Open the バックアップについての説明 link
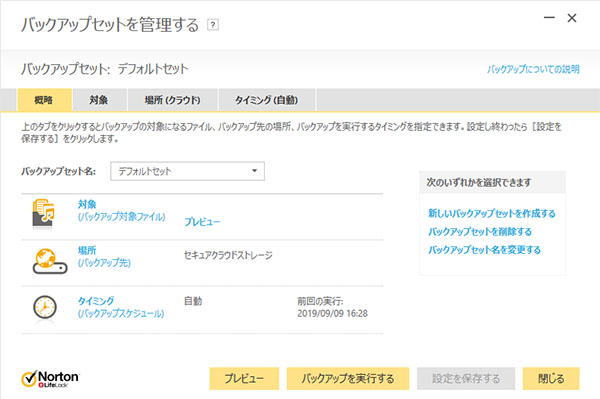This screenshot has height=399, width=600. point(533,69)
